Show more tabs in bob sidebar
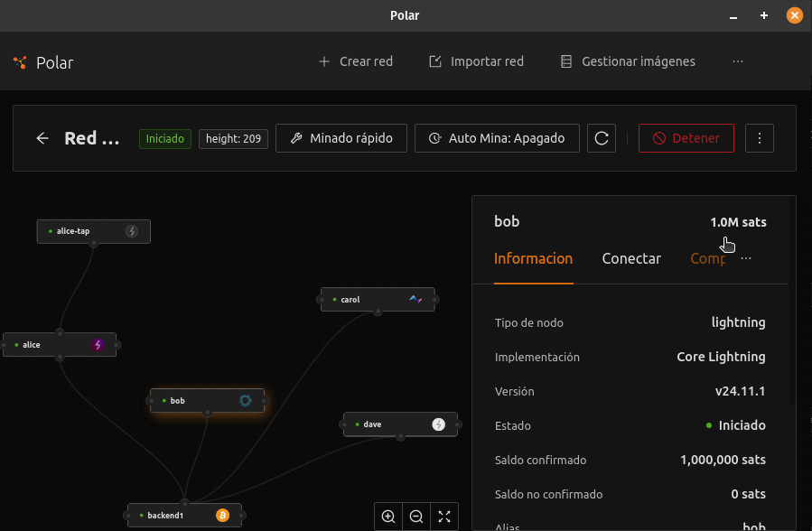 click(746, 258)
